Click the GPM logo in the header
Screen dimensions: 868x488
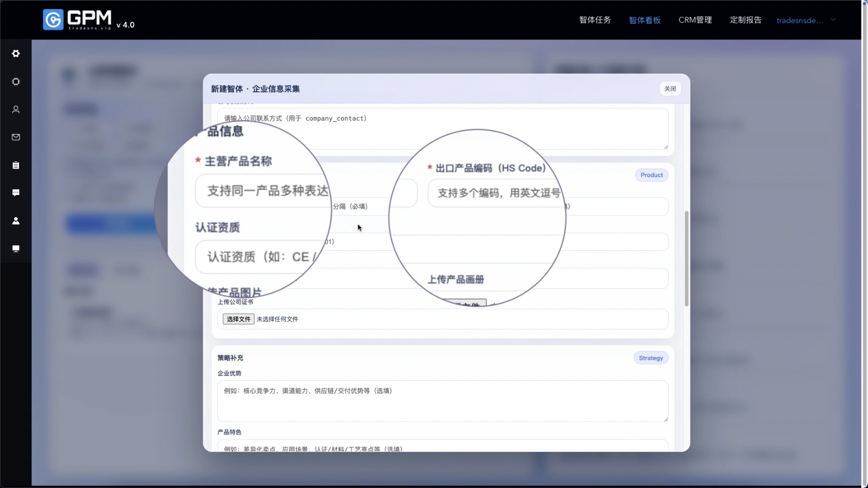78,20
